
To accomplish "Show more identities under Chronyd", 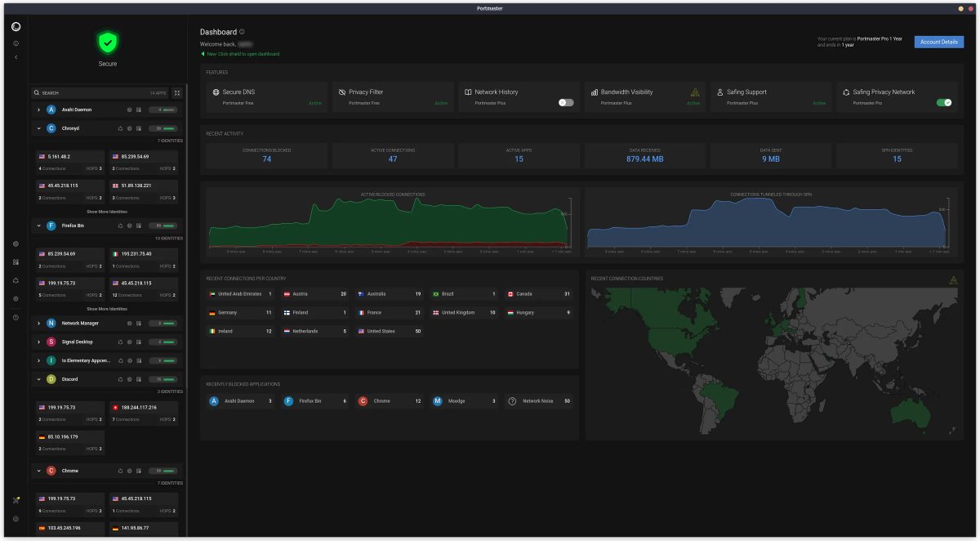I will 107,212.
